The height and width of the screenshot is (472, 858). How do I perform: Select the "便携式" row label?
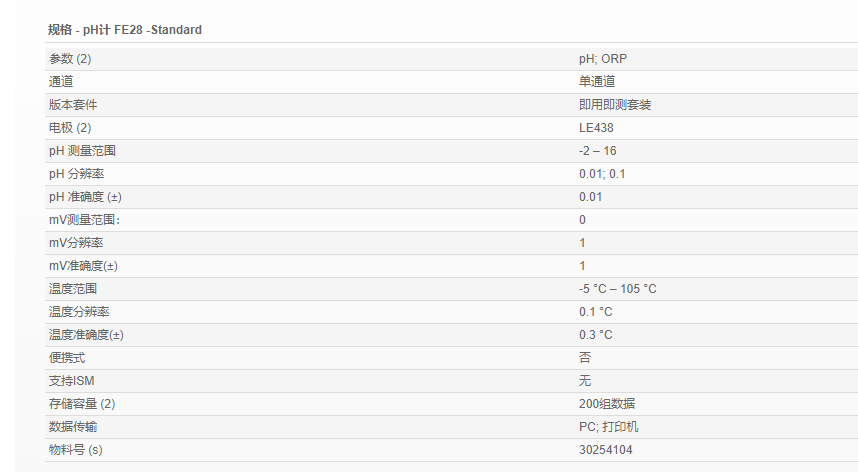[67, 358]
